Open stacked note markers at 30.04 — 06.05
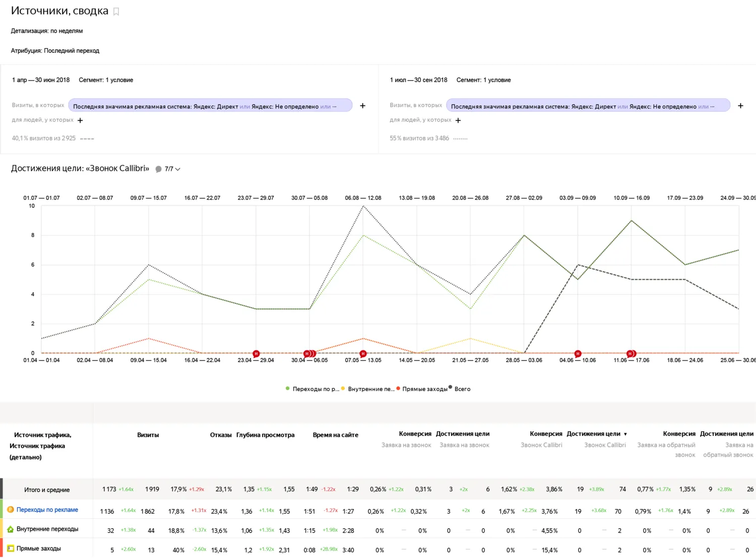The image size is (756, 560). point(309,353)
